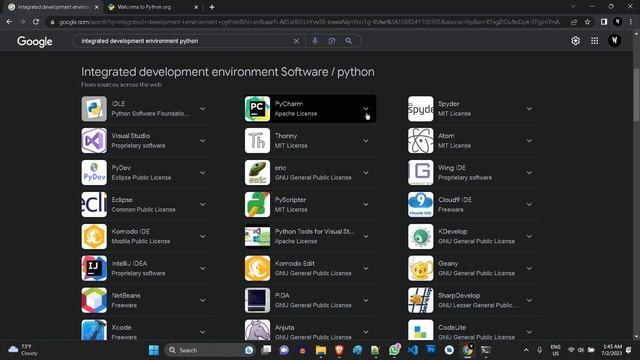640x360 pixels.
Task: Click the Visual Studio logo icon
Action: (94, 140)
